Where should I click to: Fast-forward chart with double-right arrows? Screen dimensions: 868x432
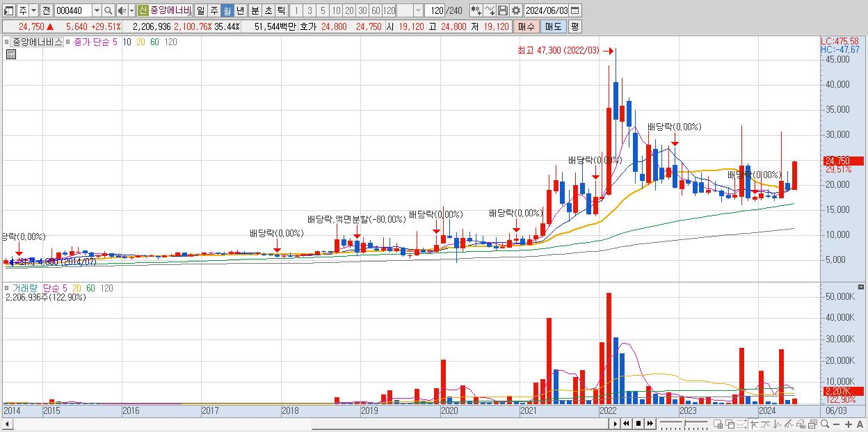point(650,424)
